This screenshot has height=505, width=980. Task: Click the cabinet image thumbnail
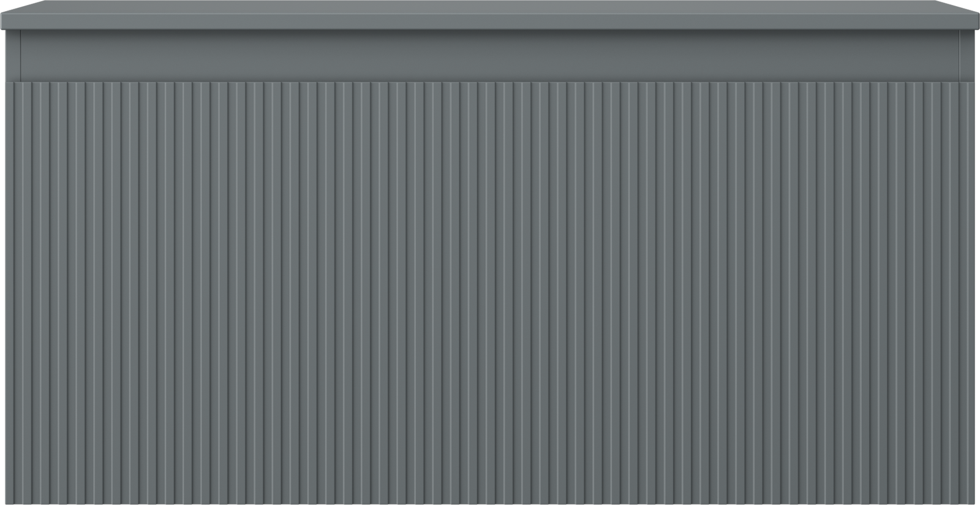(490, 252)
